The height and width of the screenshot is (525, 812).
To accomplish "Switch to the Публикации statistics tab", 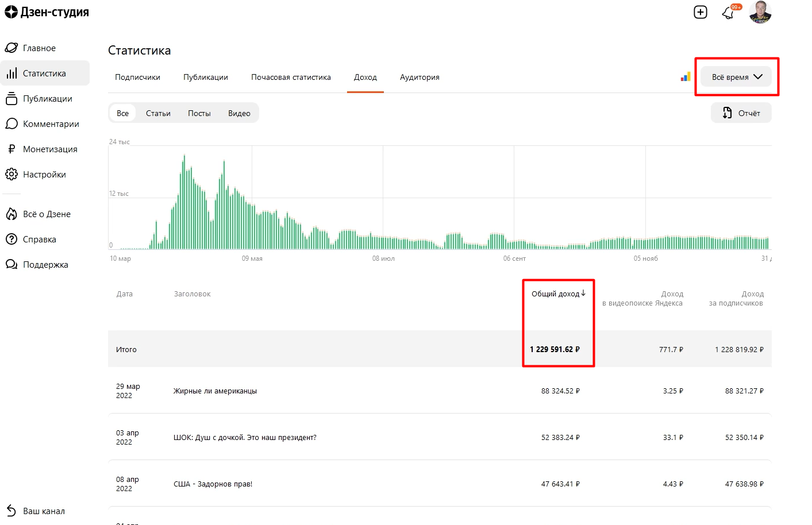I will (x=206, y=77).
